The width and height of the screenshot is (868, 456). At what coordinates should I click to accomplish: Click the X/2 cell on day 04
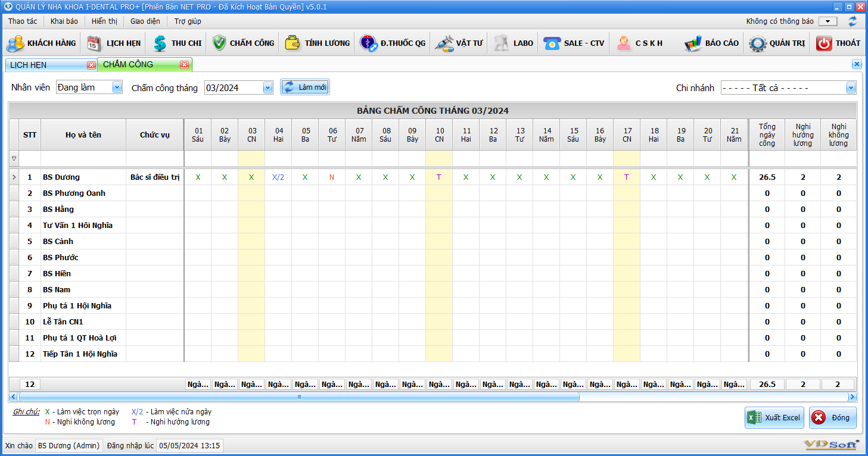point(278,177)
